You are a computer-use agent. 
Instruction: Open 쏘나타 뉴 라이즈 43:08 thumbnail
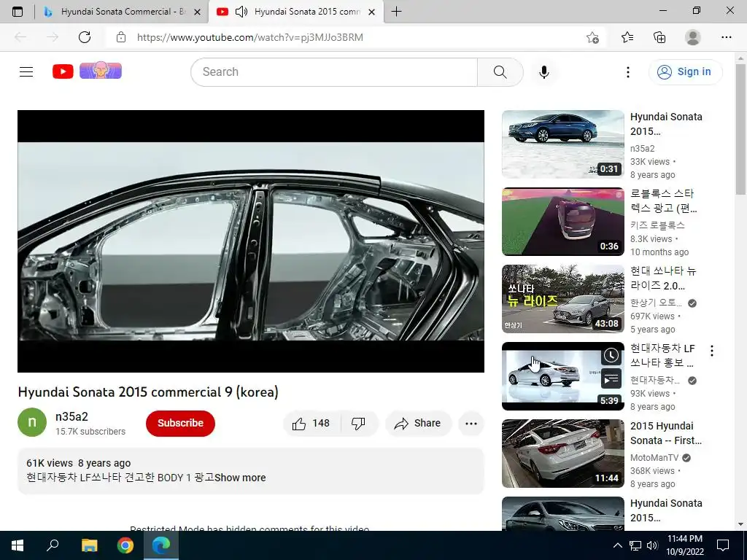(x=562, y=298)
